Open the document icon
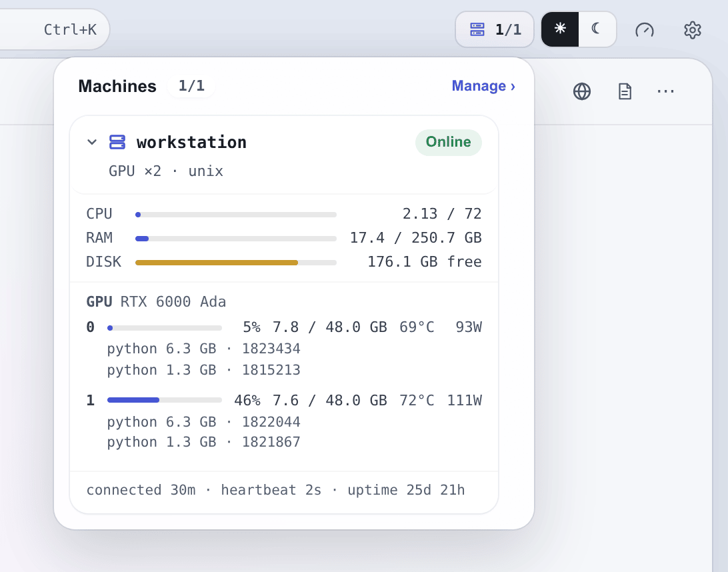The height and width of the screenshot is (572, 728). (x=625, y=91)
